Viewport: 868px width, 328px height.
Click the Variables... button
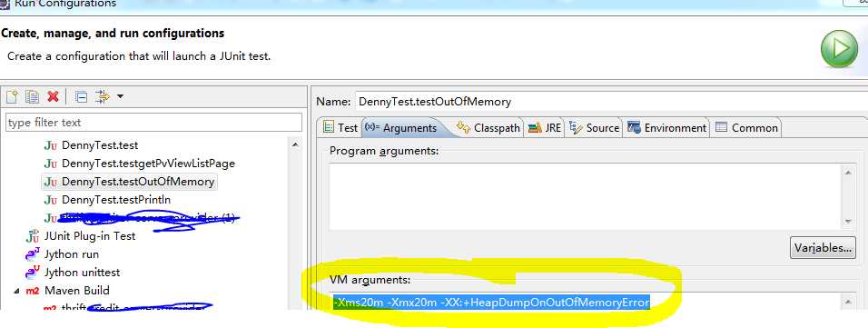pos(823,247)
